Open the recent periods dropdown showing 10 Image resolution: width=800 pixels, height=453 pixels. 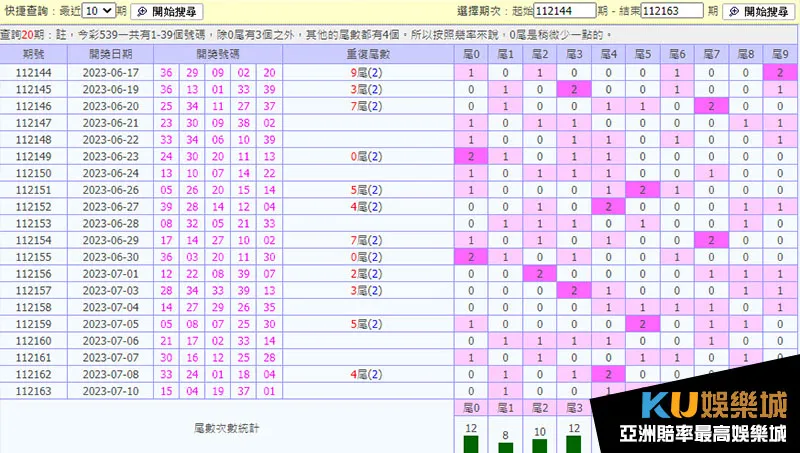click(99, 11)
